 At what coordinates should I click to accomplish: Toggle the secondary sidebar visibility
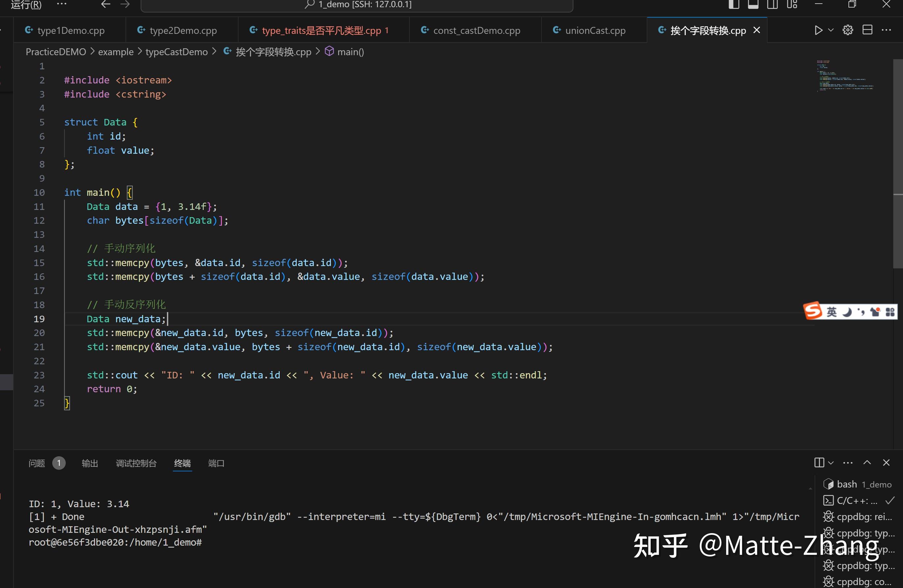coord(773,5)
